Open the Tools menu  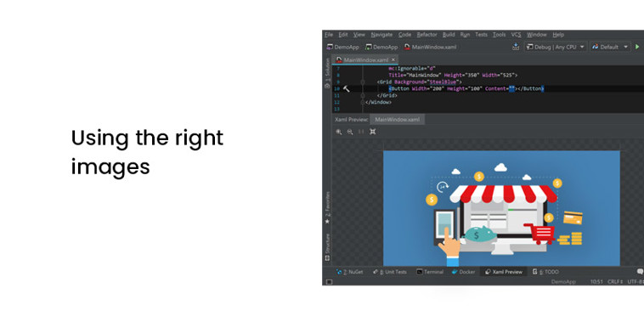(499, 35)
